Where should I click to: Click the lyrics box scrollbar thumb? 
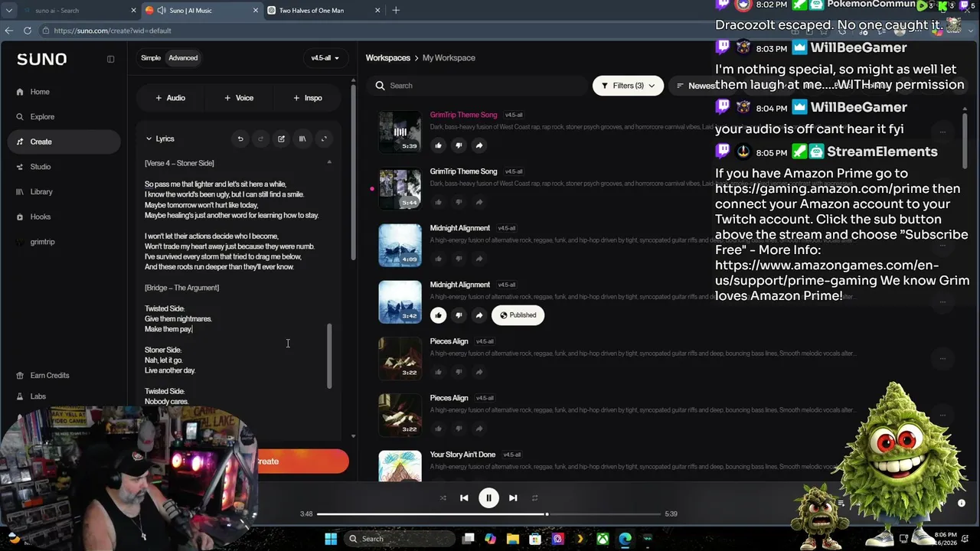click(330, 356)
